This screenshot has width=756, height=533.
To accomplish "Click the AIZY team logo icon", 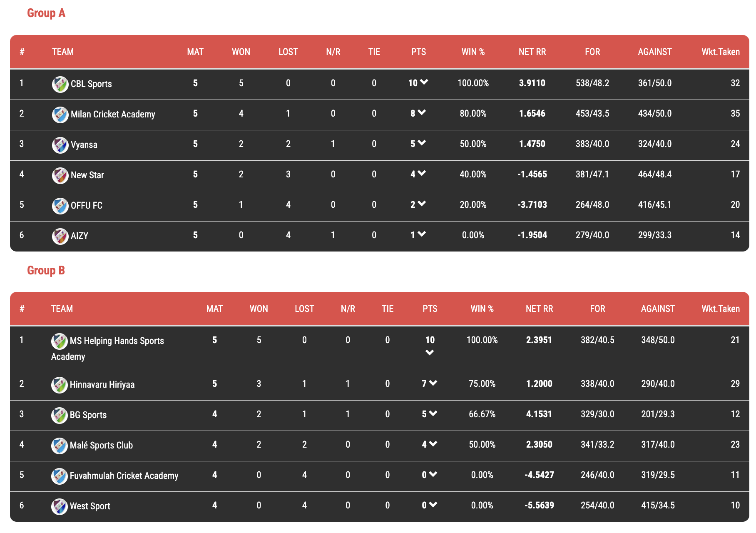I will click(x=60, y=236).
